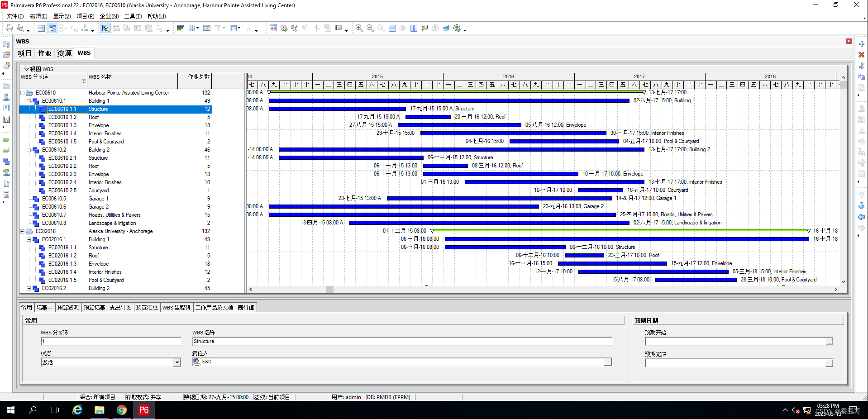This screenshot has width=868, height=419.
Task: Click the green plus Add icon
Action: (x=862, y=44)
